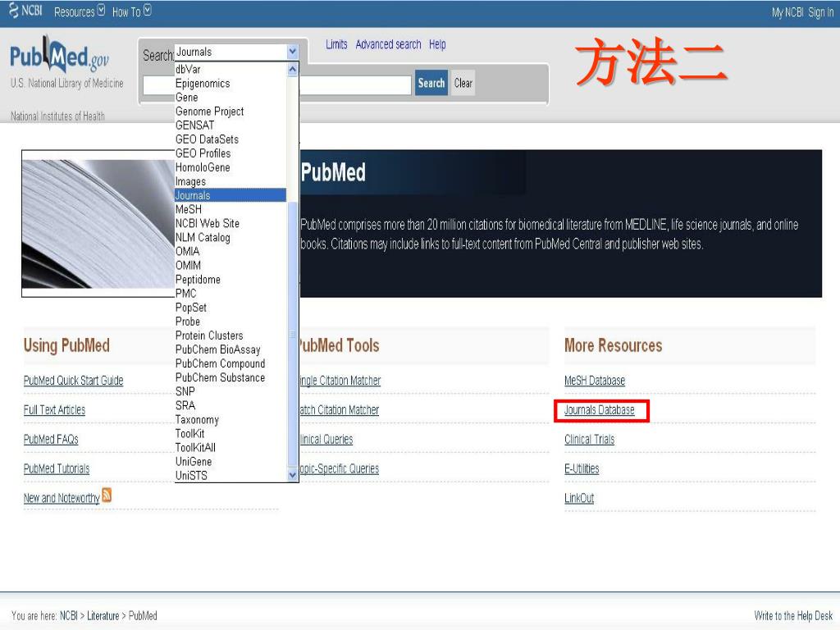Choose Genome Project in the list
This screenshot has height=630, width=840.
click(231, 111)
